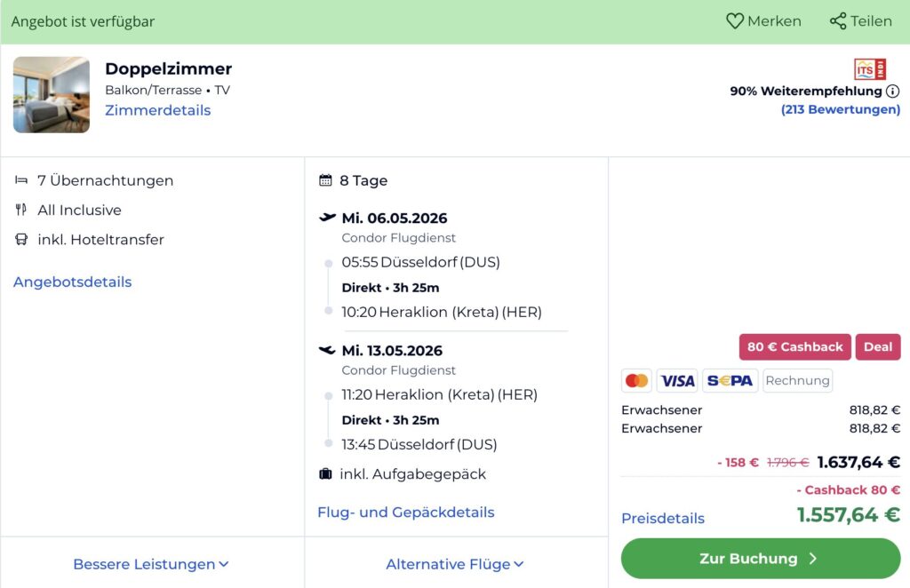Select Visa as payment method
Viewport: 910px width, 588px height.
coord(677,380)
